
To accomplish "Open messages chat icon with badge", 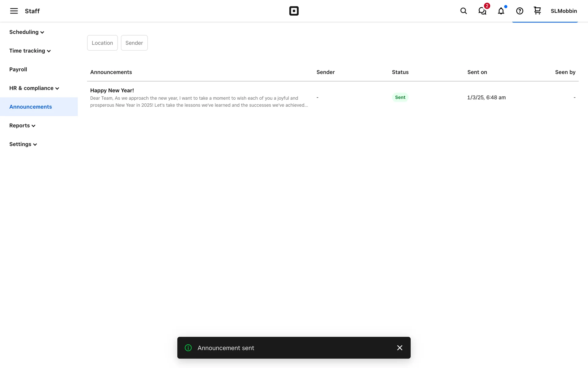I will click(x=482, y=11).
